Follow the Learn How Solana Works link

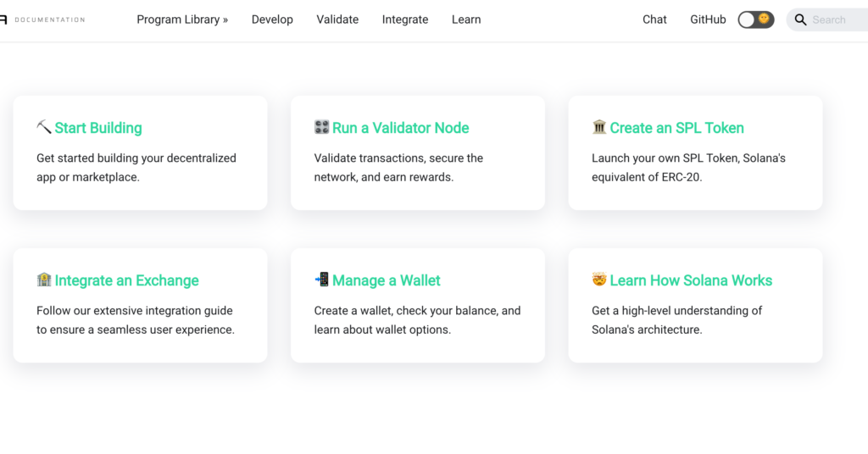tap(691, 280)
